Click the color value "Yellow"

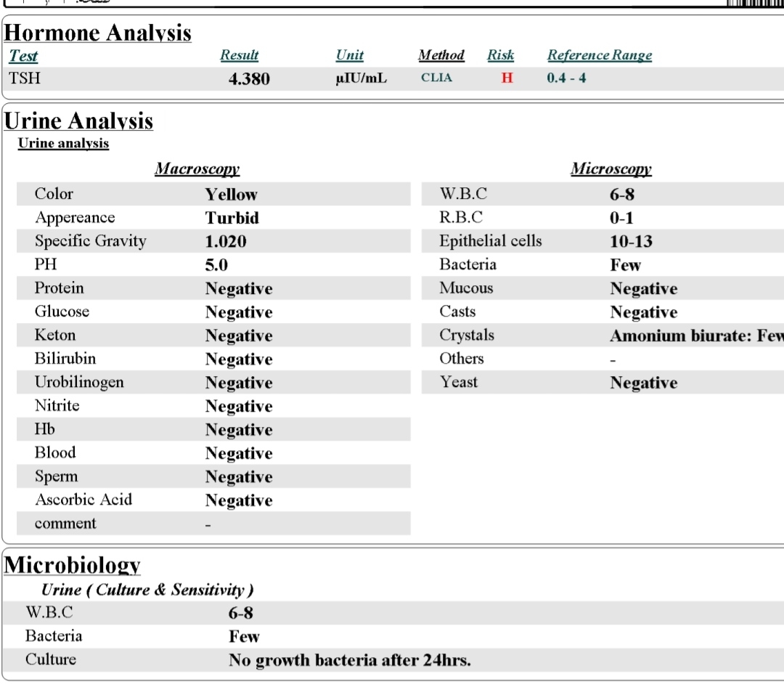pos(231,195)
